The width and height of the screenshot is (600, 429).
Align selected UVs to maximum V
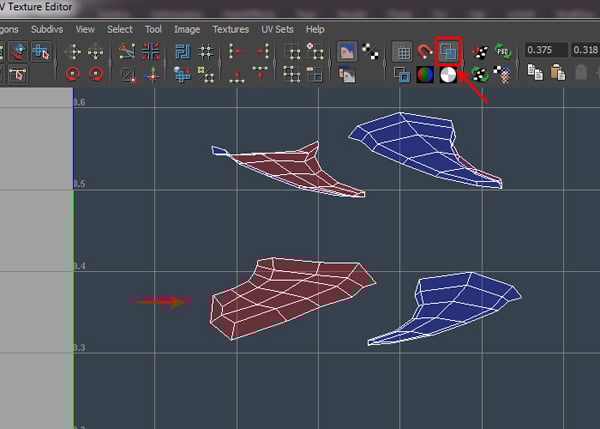point(260,73)
